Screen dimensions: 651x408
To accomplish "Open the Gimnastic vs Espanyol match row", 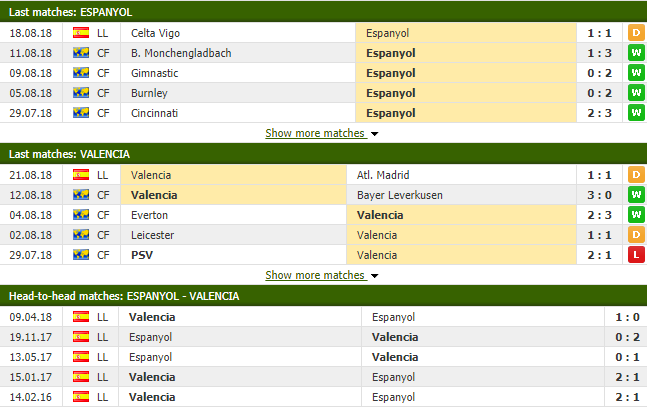I will point(323,73).
